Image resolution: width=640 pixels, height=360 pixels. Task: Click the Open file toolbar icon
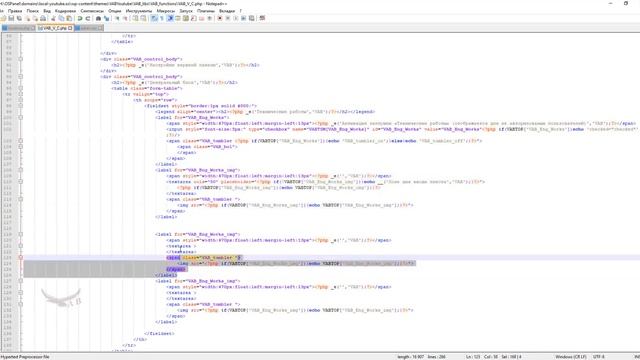(3, 18)
